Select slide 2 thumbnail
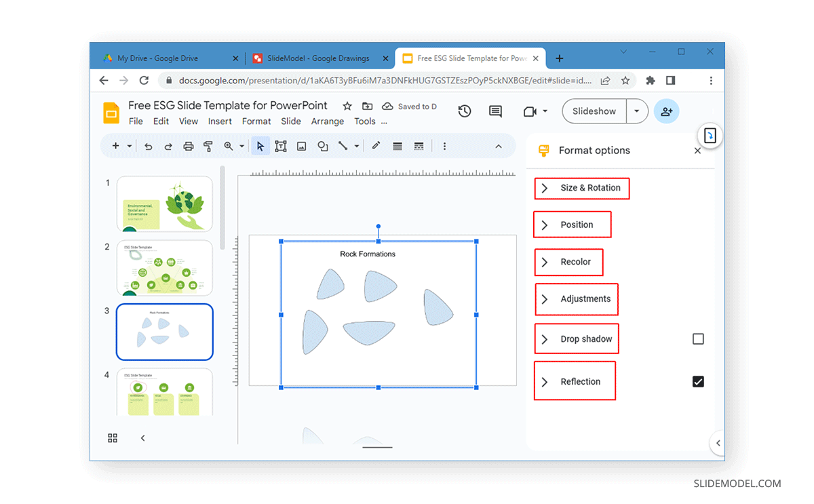This screenshot has height=504, width=814. (164, 268)
